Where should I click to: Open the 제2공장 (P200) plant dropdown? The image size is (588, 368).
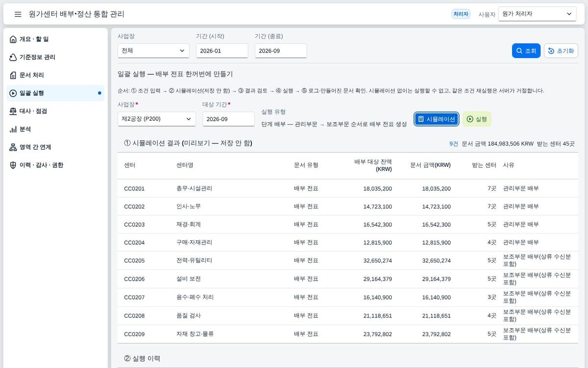(x=157, y=119)
